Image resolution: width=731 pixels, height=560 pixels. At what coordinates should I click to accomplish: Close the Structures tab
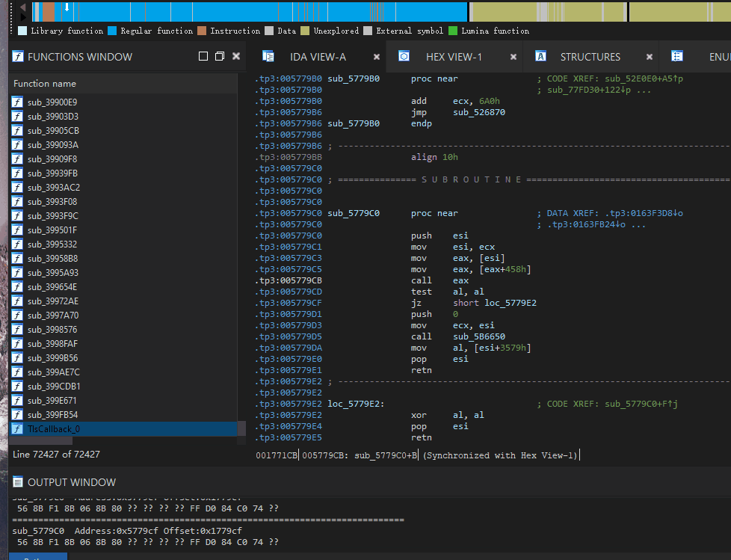pos(650,57)
